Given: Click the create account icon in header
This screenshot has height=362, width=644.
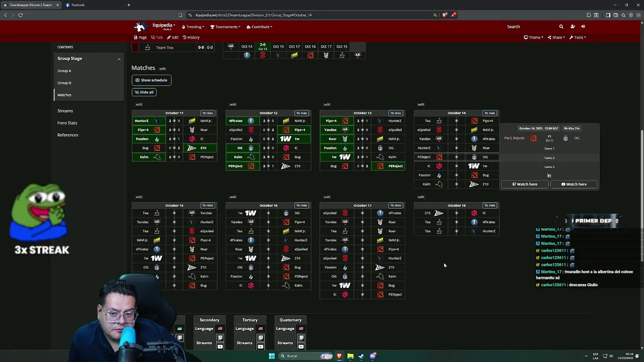Looking at the screenshot, I should tap(573, 27).
